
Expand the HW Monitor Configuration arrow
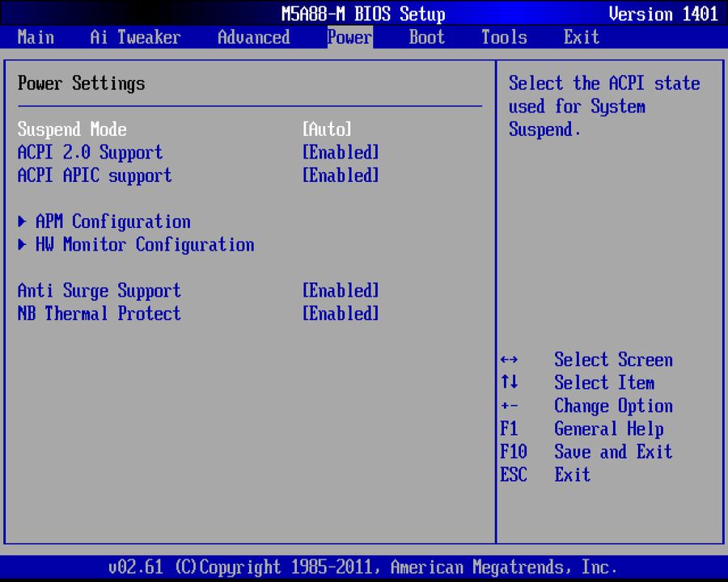pyautogui.click(x=22, y=245)
